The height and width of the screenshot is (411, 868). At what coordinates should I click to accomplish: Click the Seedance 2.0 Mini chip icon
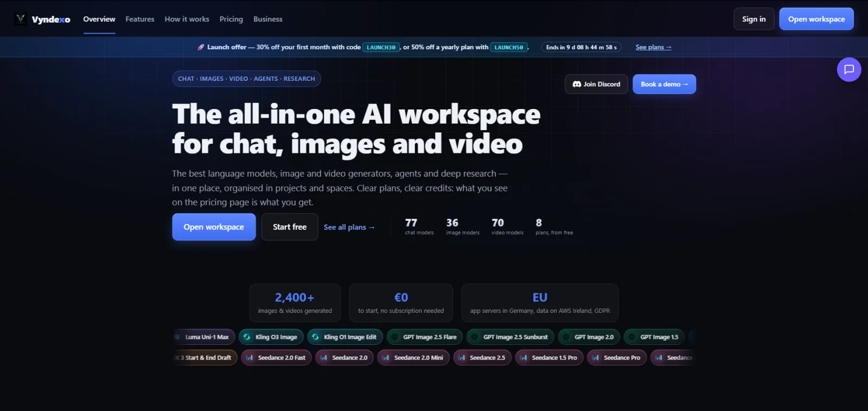(x=386, y=357)
